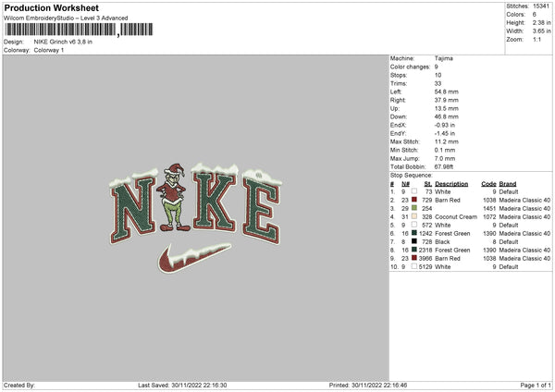This screenshot has width=555, height=392.
Task: Click the Total Bobbin value '67.98ft'
Action: pyautogui.click(x=444, y=166)
